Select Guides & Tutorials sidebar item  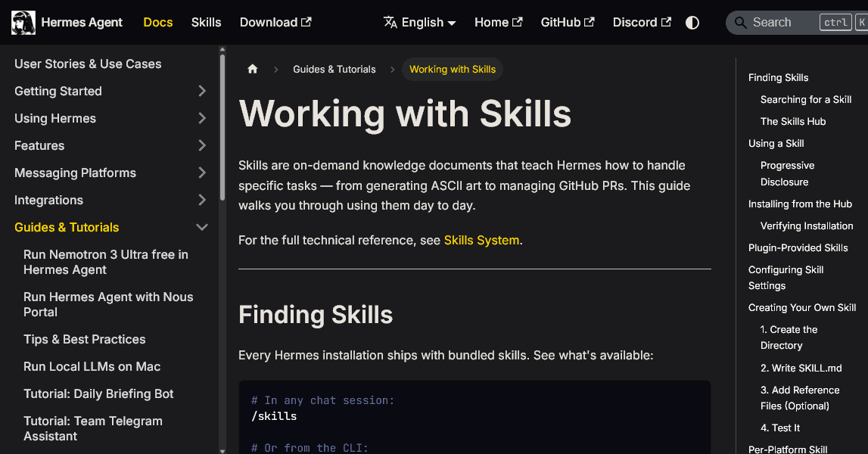[x=67, y=227]
